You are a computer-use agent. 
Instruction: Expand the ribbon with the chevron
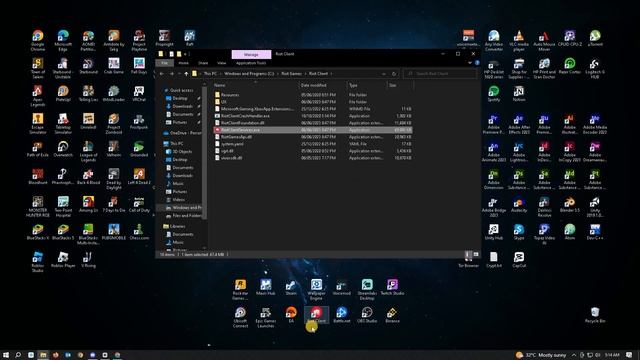click(x=469, y=63)
